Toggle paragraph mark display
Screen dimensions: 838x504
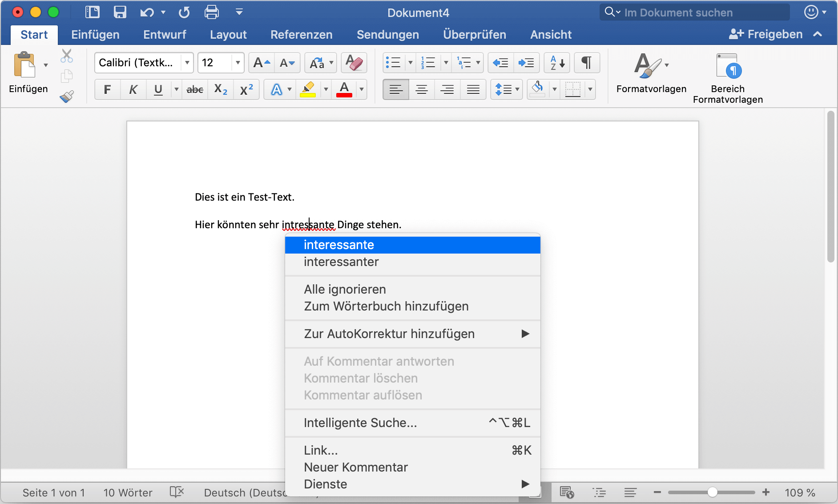point(587,63)
